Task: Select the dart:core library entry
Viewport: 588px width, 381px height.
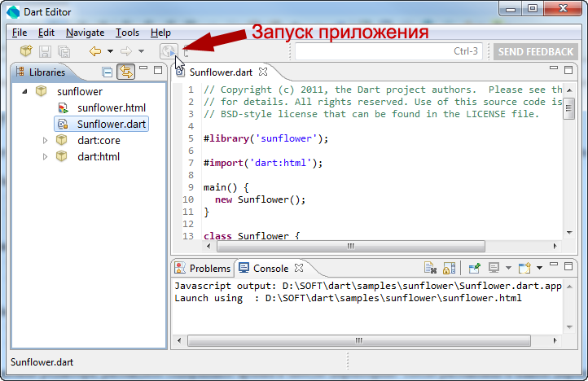Action: [x=99, y=140]
